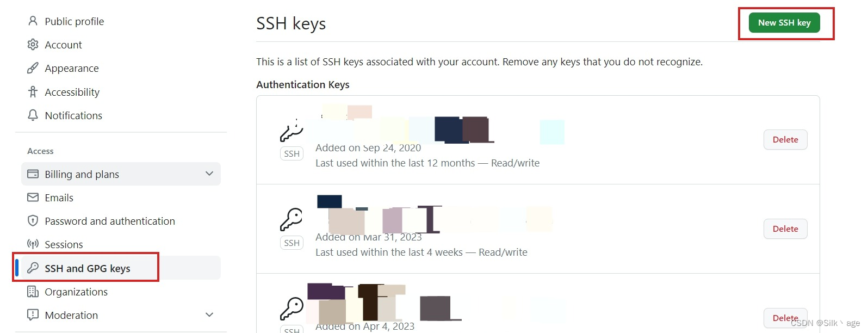
Task: Click the Public profile person icon
Action: coord(33,21)
